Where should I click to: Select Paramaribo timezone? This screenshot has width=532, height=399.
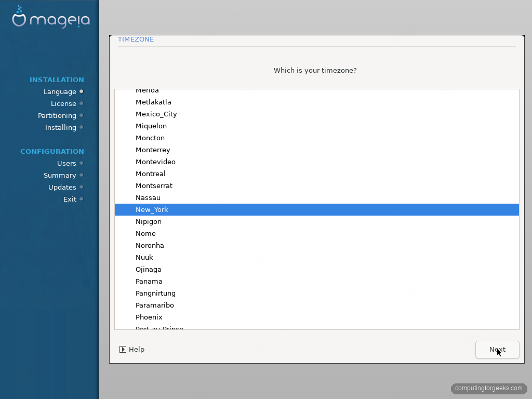316,305
